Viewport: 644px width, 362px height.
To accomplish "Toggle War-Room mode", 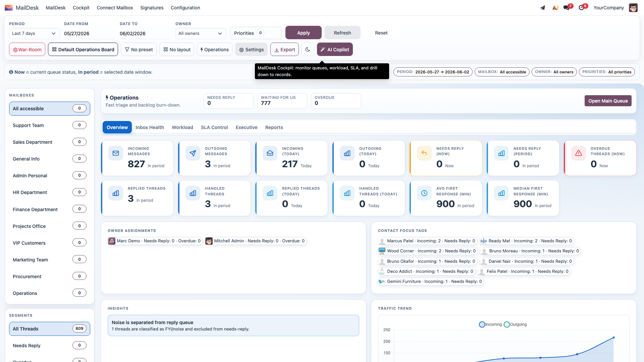I will tap(27, 49).
